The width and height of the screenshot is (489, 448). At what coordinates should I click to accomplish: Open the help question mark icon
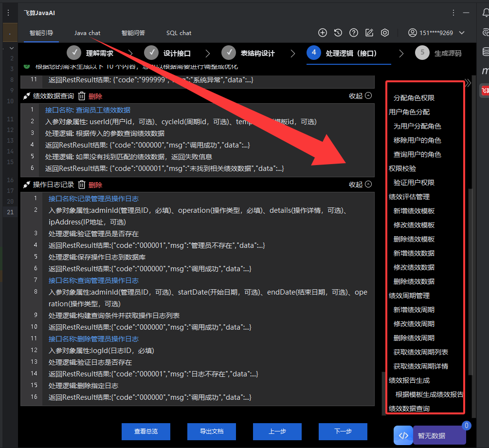coord(354,33)
